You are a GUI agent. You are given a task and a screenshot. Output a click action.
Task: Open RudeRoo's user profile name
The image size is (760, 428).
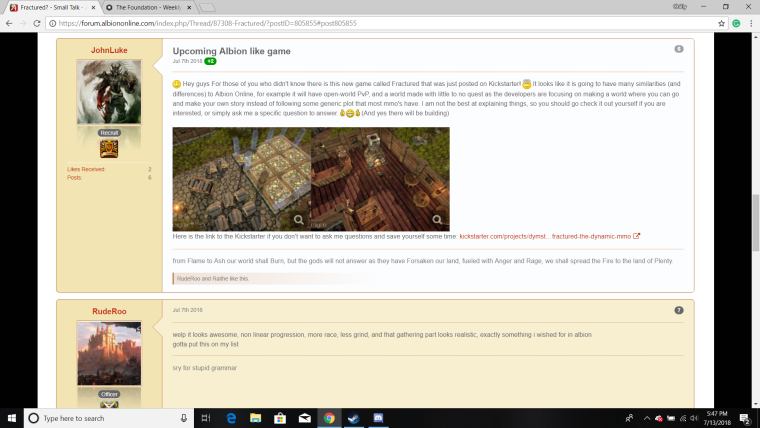click(x=109, y=311)
